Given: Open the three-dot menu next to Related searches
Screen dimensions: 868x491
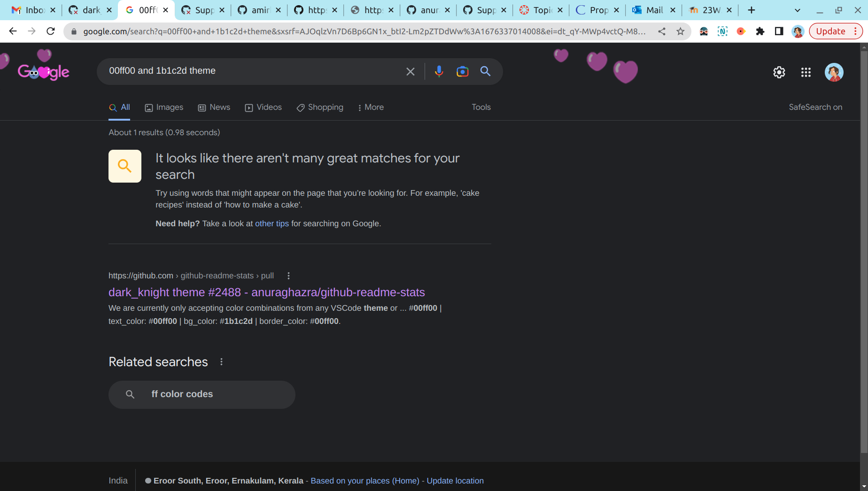Looking at the screenshot, I should (221, 361).
